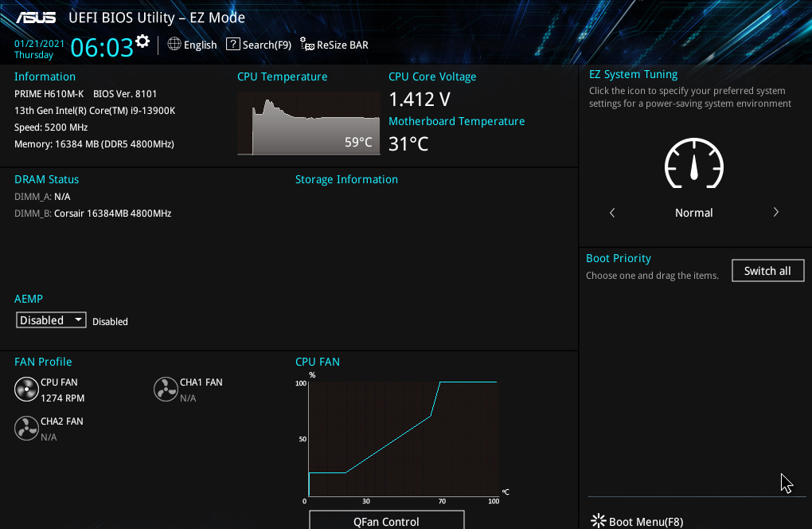Click 'Storage Information' heading
812x529 pixels.
[x=346, y=179]
